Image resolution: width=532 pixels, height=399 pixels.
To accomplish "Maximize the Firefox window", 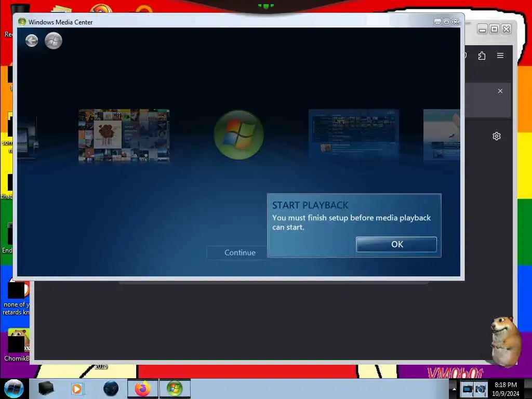I will [x=495, y=29].
